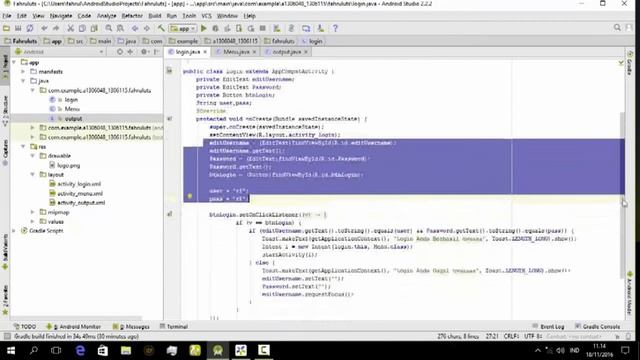
Task: Click the Synchronize icon
Action: pyautogui.click(x=30, y=28)
